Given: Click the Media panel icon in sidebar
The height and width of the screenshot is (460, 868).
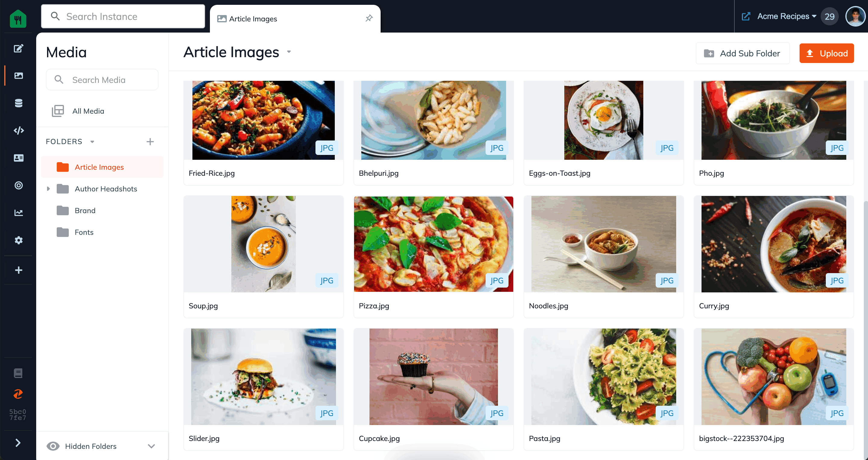Looking at the screenshot, I should tap(18, 76).
